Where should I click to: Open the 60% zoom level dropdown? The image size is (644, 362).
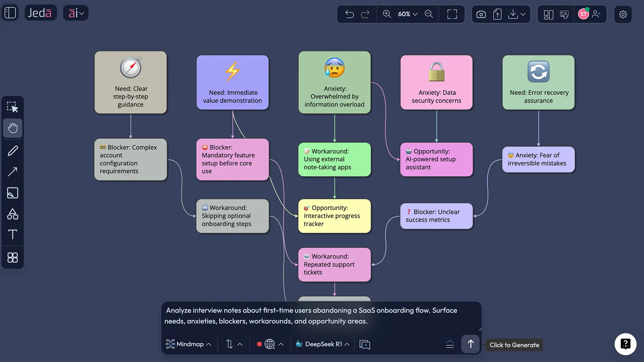tap(407, 14)
